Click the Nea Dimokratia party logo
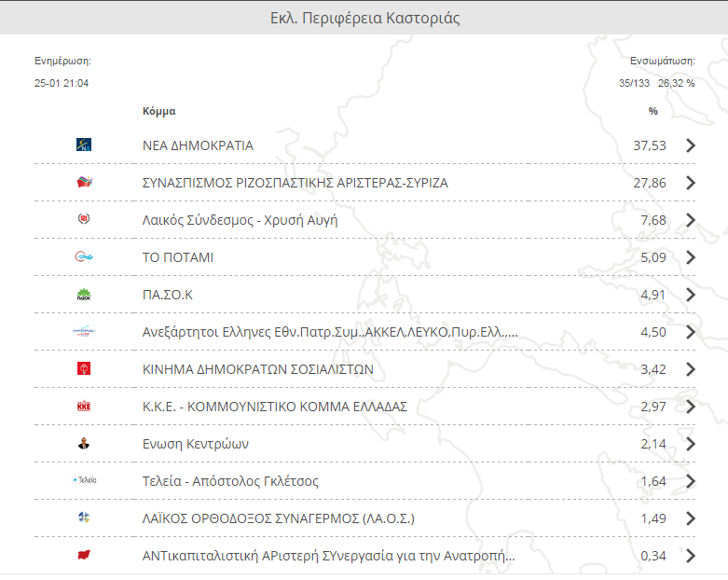The height and width of the screenshot is (580, 728). coord(84,145)
